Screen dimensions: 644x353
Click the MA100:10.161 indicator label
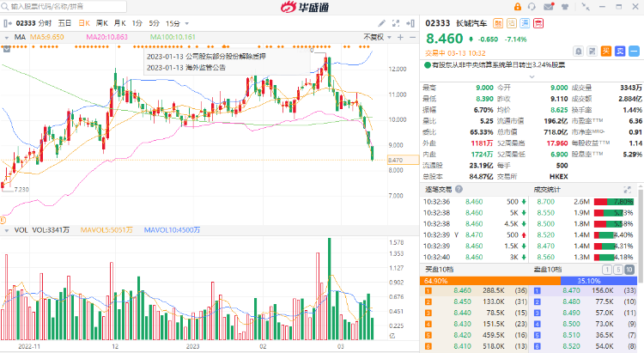coord(173,38)
